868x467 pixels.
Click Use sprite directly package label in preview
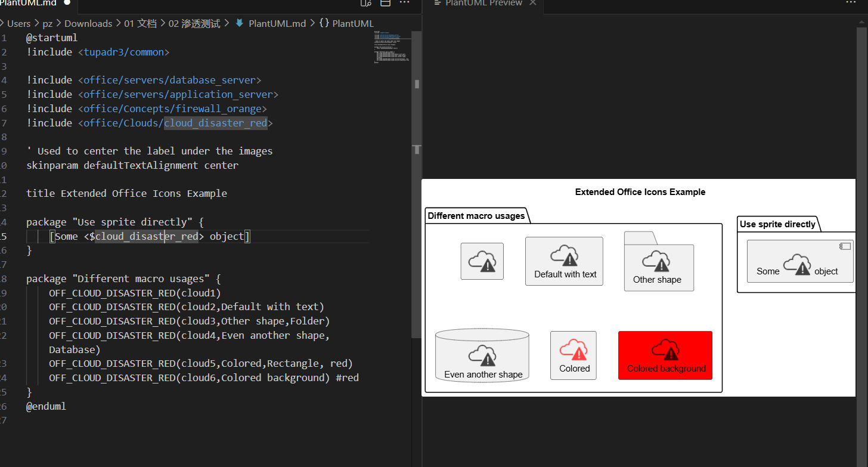(x=777, y=224)
